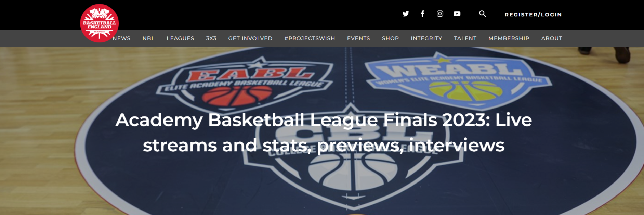Screen dimensions: 644x215
Task: Open the Academy Basketball League Finals headline
Action: 324,133
